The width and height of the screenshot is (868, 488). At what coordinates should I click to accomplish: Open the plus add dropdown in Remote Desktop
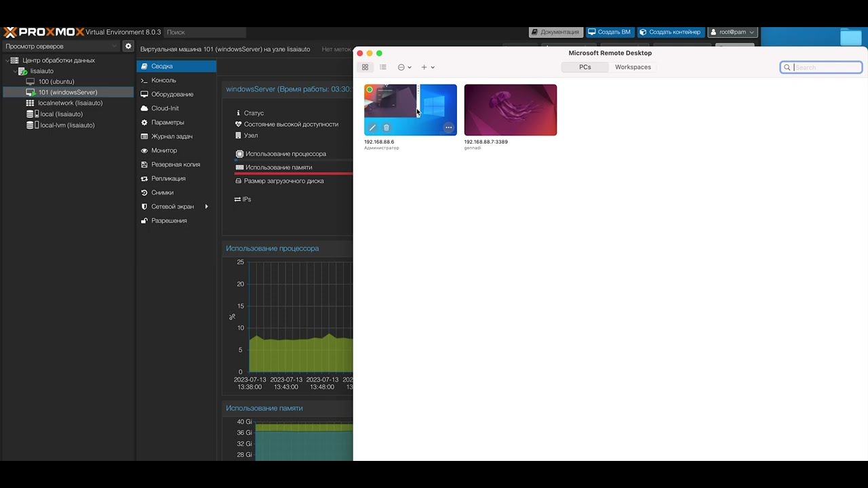(x=428, y=67)
